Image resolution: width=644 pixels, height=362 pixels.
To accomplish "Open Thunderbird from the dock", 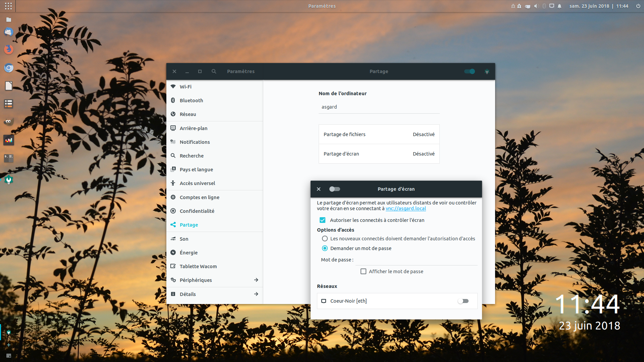I will [9, 32].
